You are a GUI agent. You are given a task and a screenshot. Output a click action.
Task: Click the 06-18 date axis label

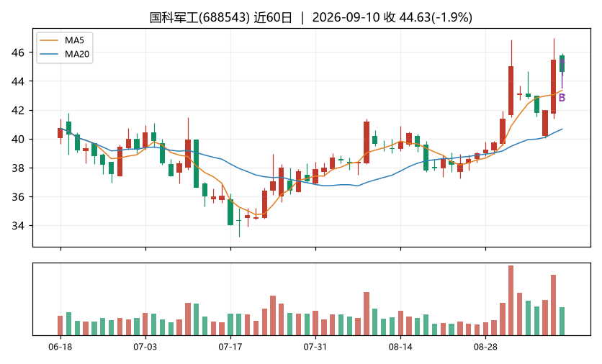pos(60,347)
